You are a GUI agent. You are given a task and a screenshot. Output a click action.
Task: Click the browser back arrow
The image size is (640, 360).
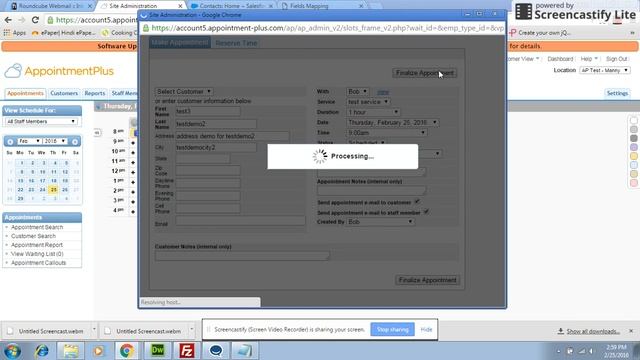point(8,20)
